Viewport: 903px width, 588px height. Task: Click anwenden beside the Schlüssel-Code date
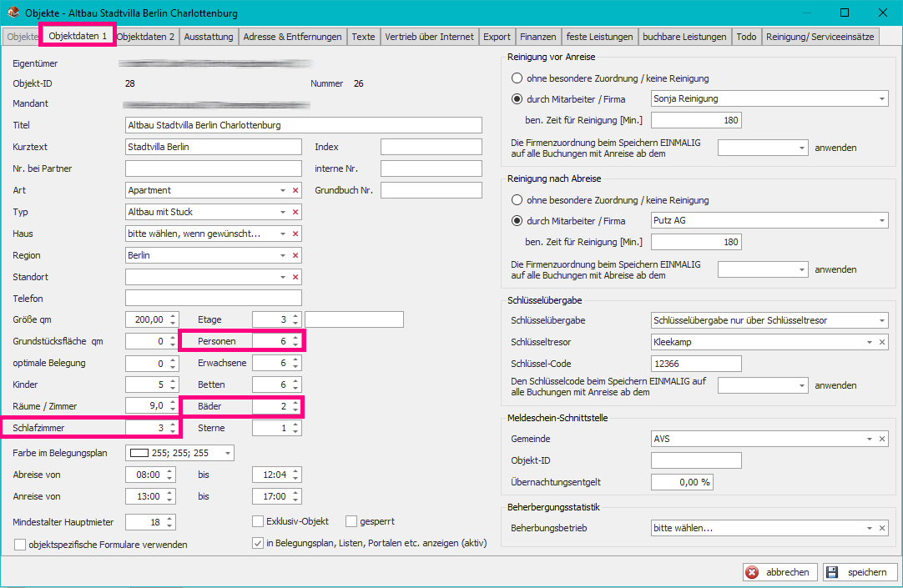click(x=835, y=386)
